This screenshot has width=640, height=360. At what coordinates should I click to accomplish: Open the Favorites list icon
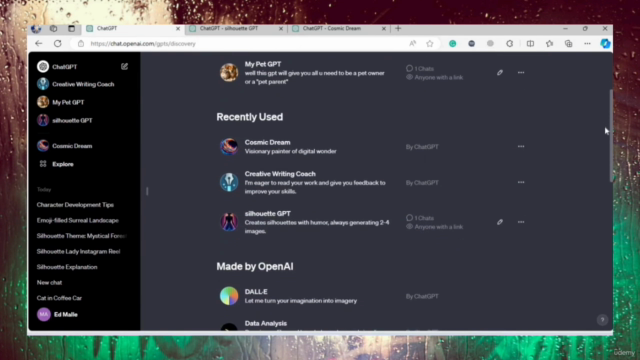point(549,44)
